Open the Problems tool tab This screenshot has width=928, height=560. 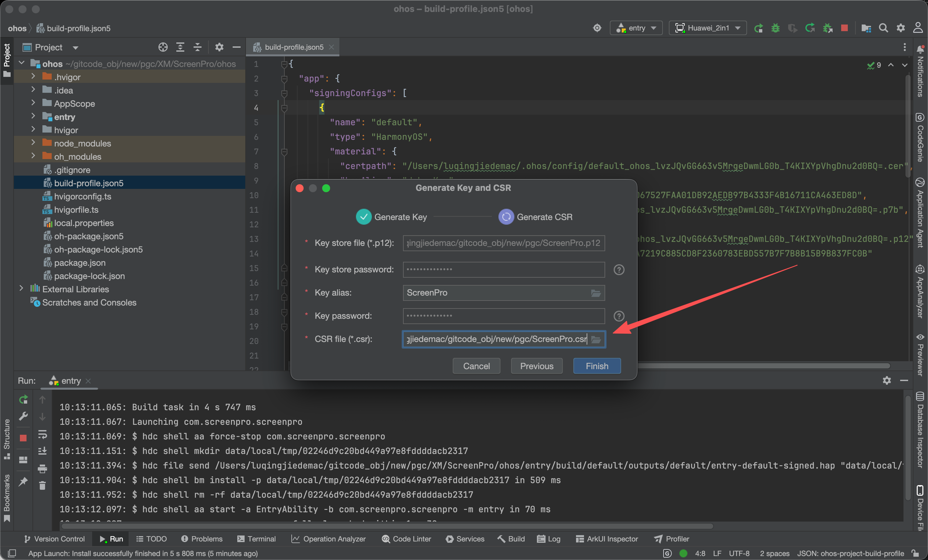202,539
